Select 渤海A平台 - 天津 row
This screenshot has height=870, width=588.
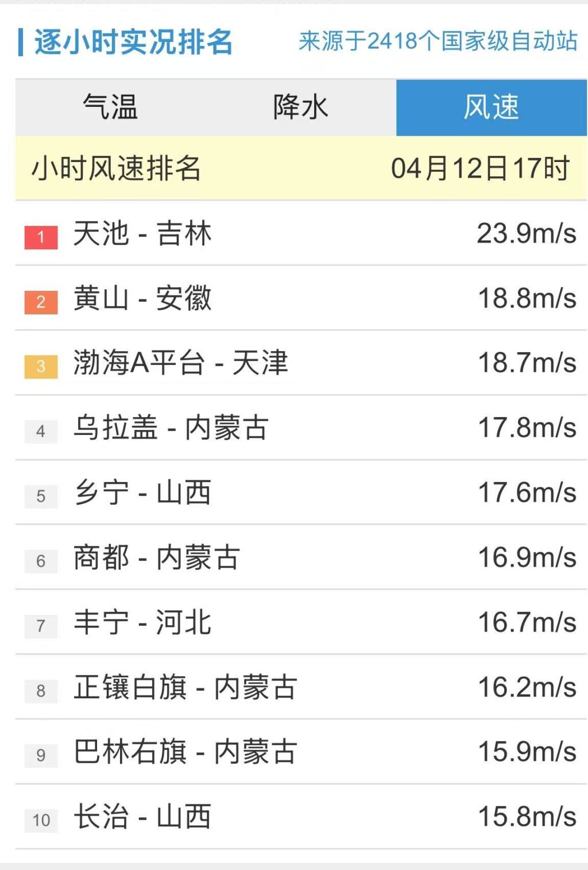[x=301, y=363]
